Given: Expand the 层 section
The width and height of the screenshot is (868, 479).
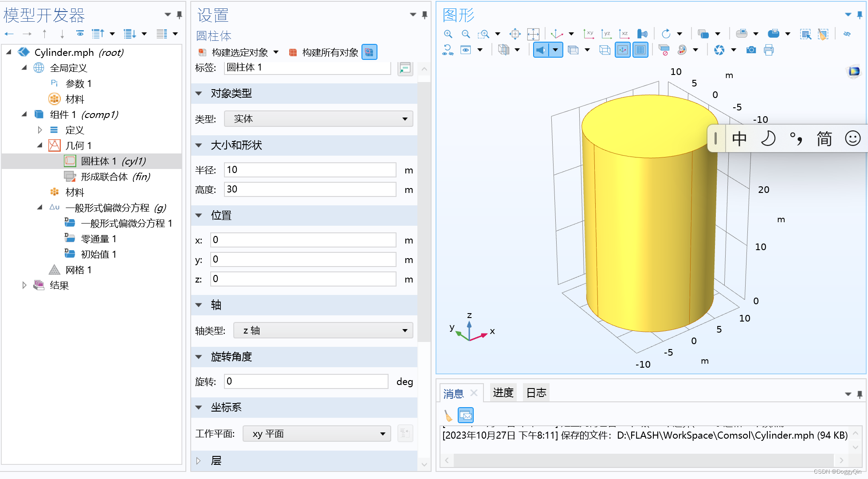Looking at the screenshot, I should (199, 460).
